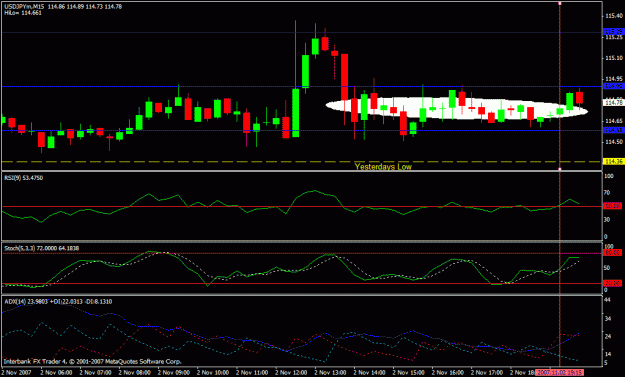This screenshot has width=625, height=377.
Task: Select the white current price tag 114.78
Action: click(x=613, y=103)
